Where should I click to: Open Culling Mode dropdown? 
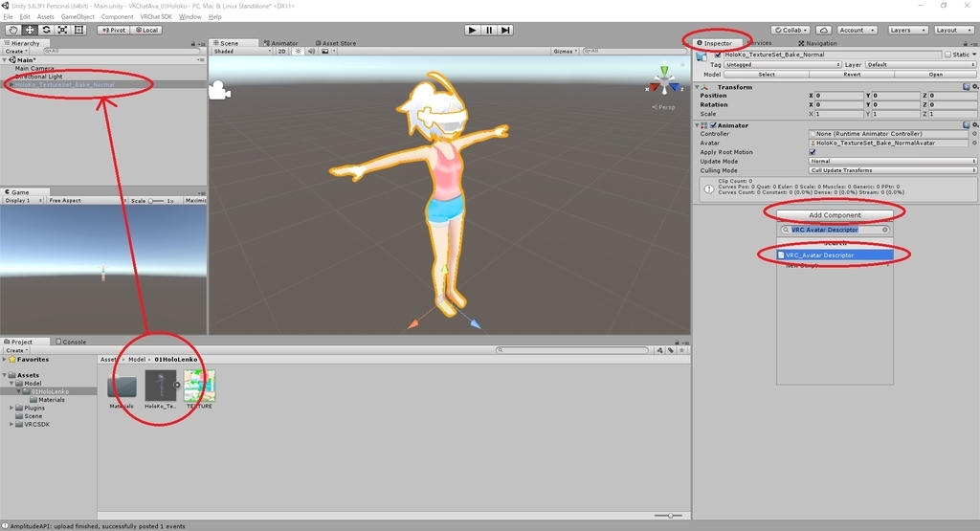coord(893,170)
